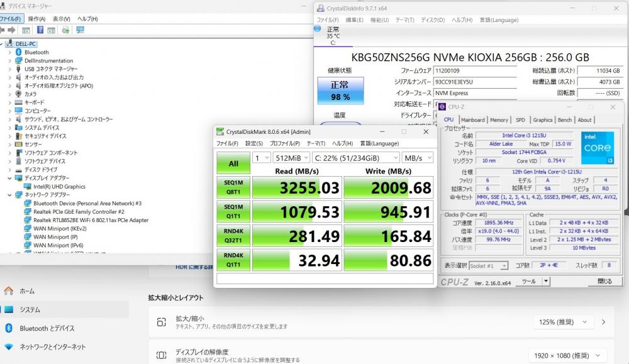The height and width of the screenshot is (364, 629).
Task: Click the Bluetooth icon in the device tree
Action: tap(18, 52)
